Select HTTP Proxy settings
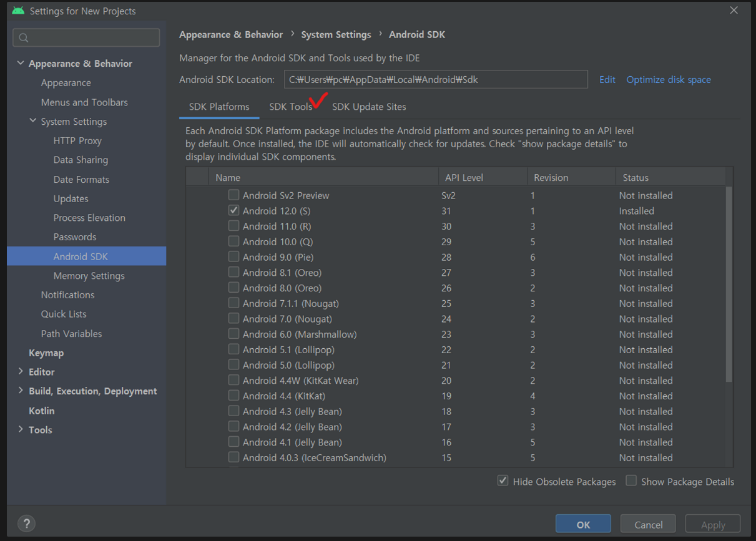Viewport: 756px width, 541px height. click(x=77, y=140)
